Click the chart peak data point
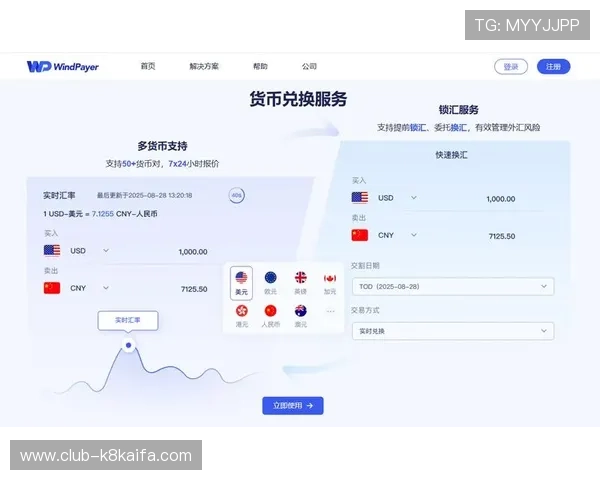The image size is (600, 480). 129,345
